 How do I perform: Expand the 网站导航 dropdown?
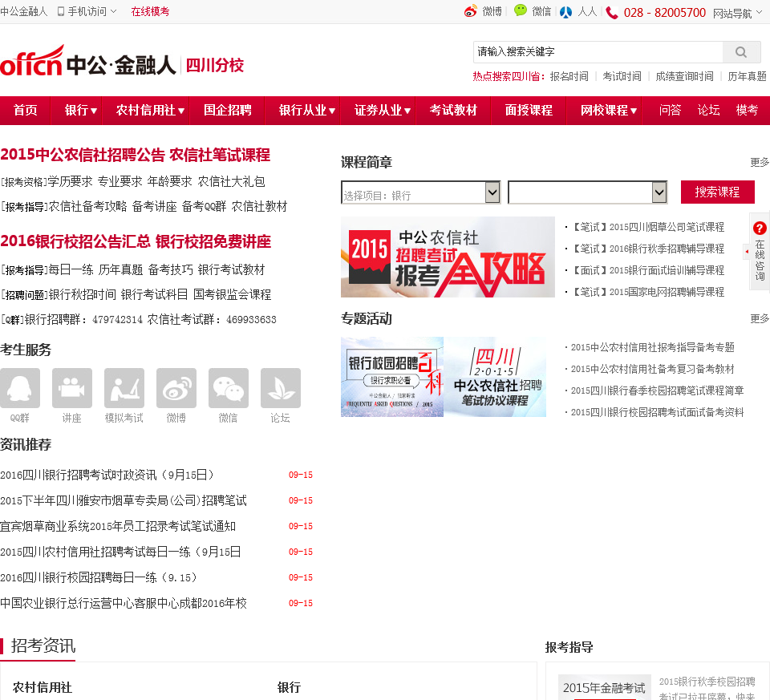759,12
